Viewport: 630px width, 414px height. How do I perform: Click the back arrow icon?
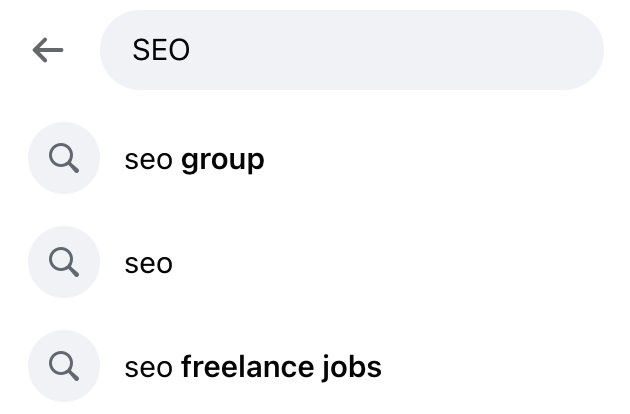(47, 50)
